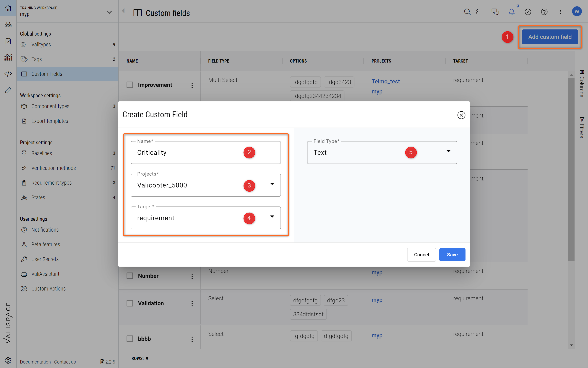Screen dimensions: 588x368
Task: Open the row menu for Validation
Action: (192, 304)
